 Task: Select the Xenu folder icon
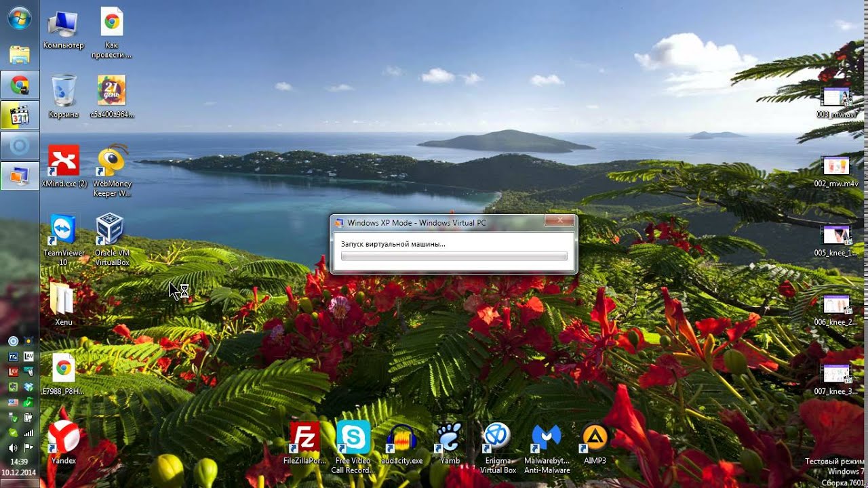tap(63, 303)
